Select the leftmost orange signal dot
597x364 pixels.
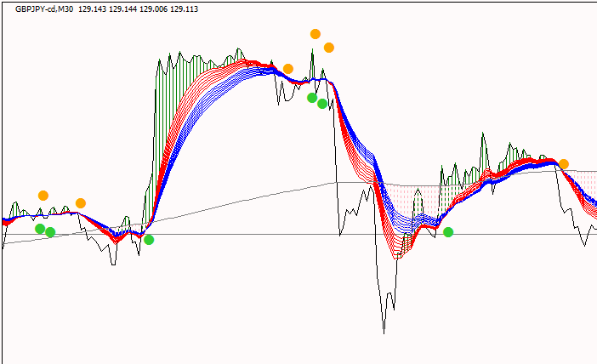pos(43,196)
